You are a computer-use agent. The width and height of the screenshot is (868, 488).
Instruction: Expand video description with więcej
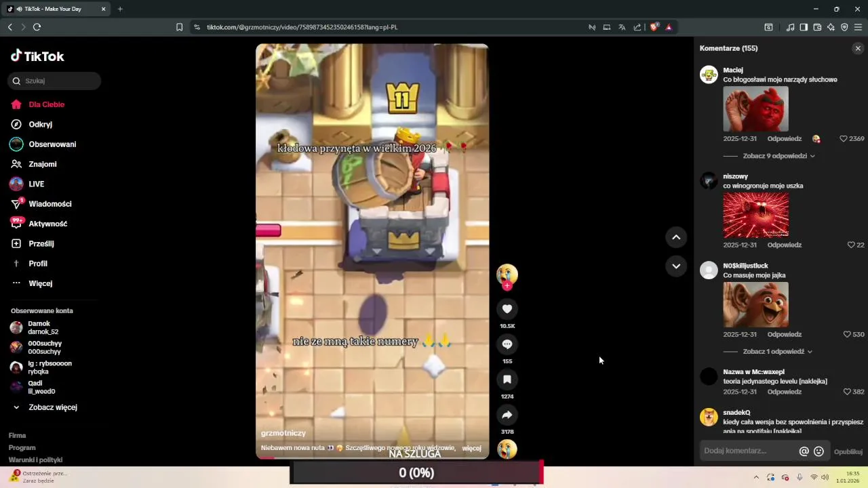[471, 448]
